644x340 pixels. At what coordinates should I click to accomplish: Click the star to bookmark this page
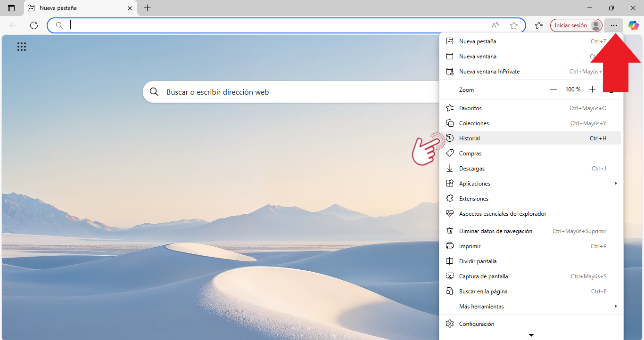(514, 25)
